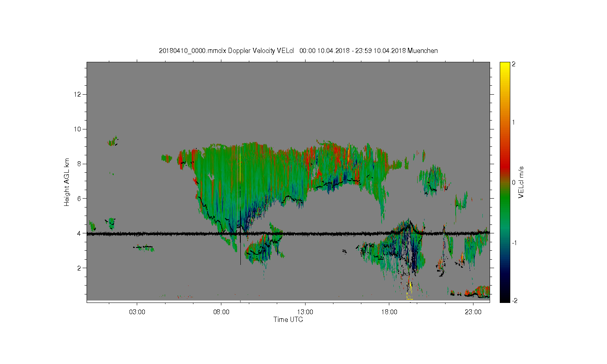Click the horizontal black line at 4 km
The width and height of the screenshot is (607, 364).
point(288,233)
